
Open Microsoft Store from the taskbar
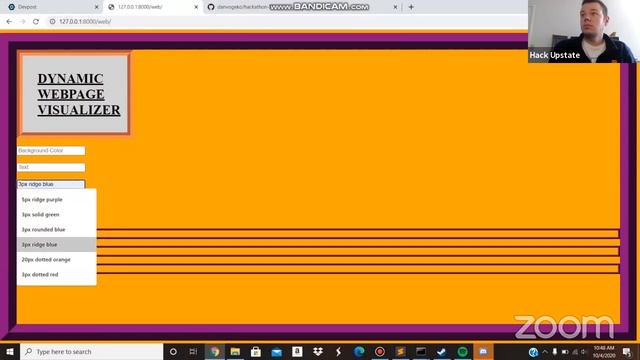pos(256,351)
